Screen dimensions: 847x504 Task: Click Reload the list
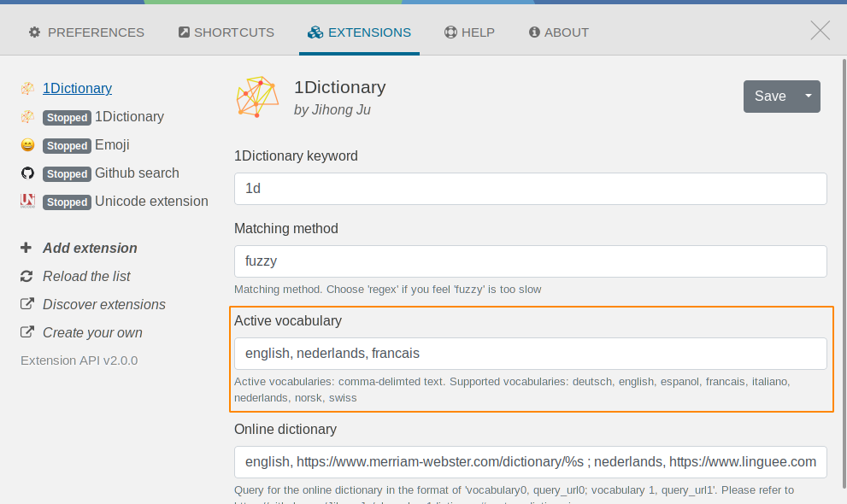click(x=86, y=276)
